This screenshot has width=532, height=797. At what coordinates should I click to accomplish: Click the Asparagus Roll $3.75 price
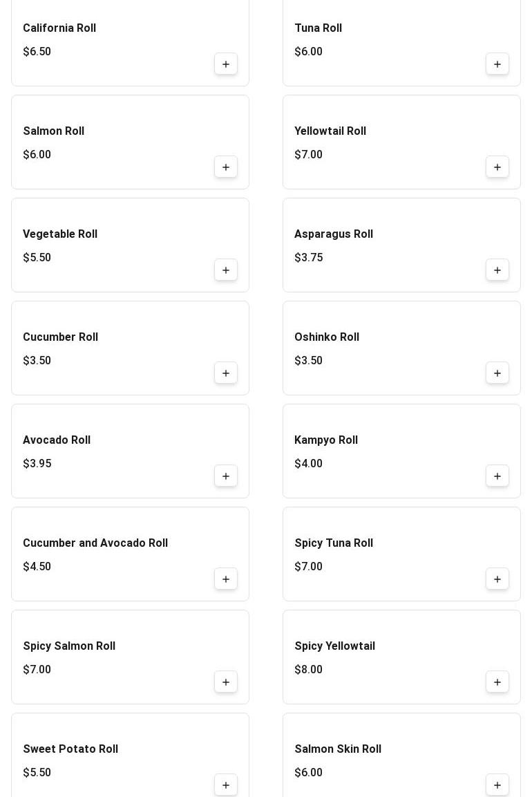[308, 258]
